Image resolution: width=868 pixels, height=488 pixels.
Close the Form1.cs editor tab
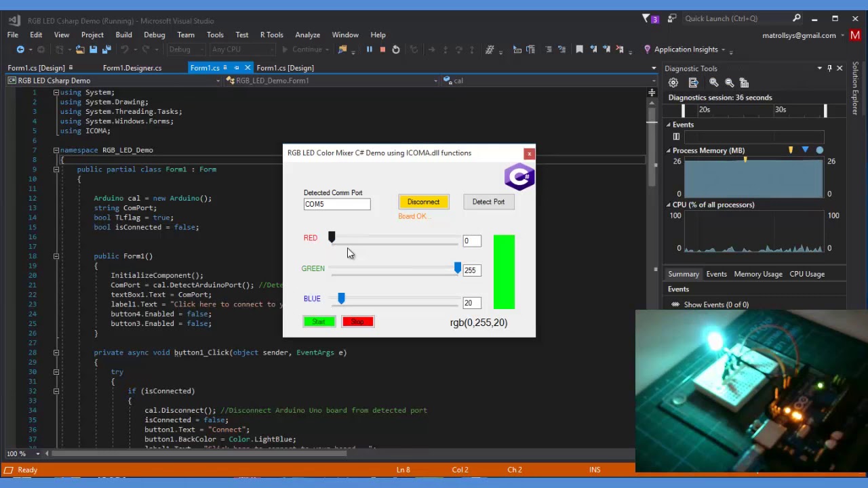[248, 68]
